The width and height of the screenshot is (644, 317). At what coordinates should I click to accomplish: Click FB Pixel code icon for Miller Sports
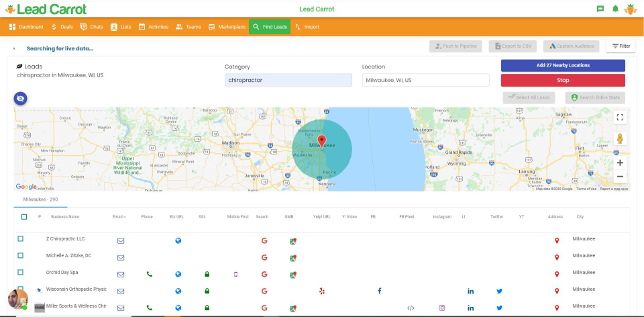click(411, 308)
